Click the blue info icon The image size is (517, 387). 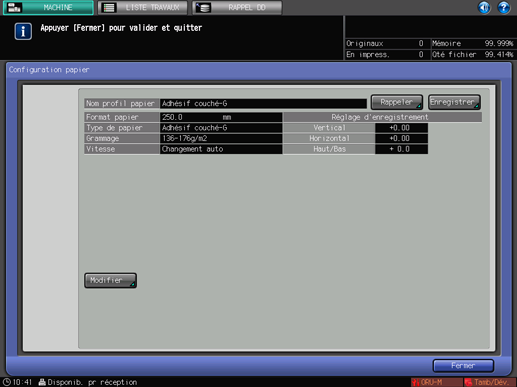(23, 31)
